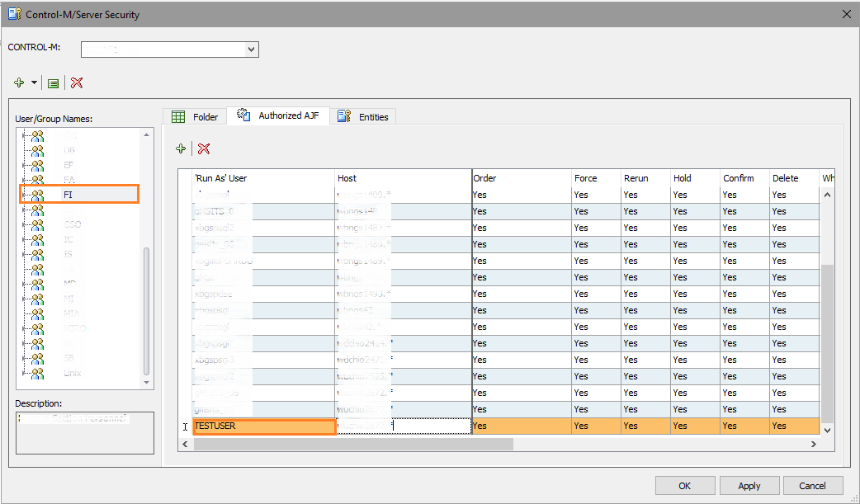Add a new Authorized AJF row with green plus
The height and width of the screenshot is (504, 860).
pyautogui.click(x=181, y=148)
